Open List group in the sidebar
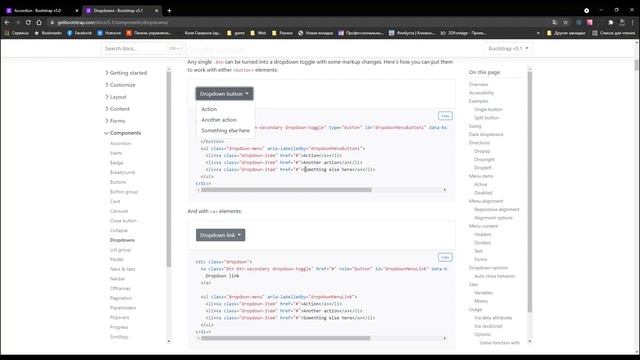 pos(120,250)
